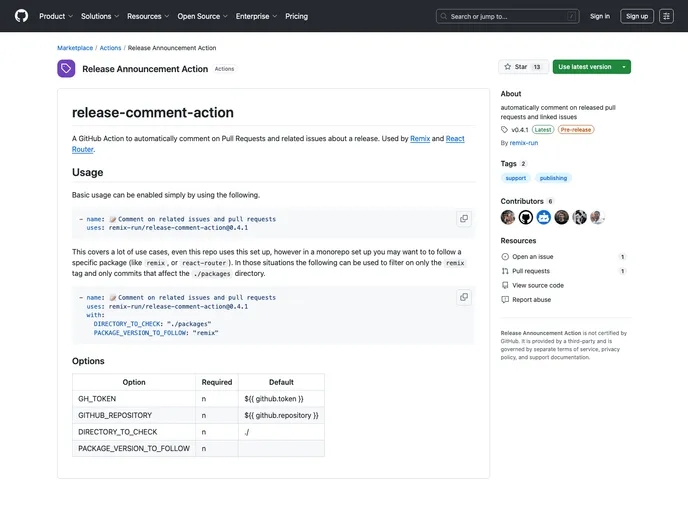Click the GITHUB_REPOSITORY table cell
The height and width of the screenshot is (512, 688).
pyautogui.click(x=134, y=415)
